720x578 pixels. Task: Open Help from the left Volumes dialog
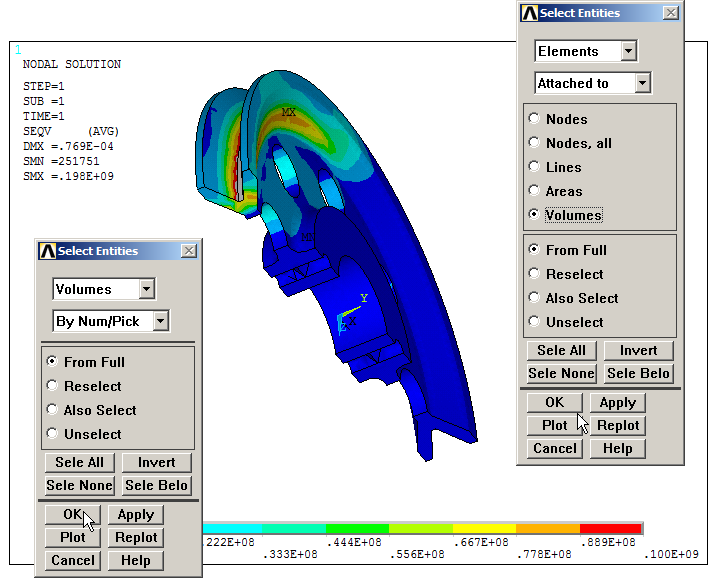pos(136,560)
